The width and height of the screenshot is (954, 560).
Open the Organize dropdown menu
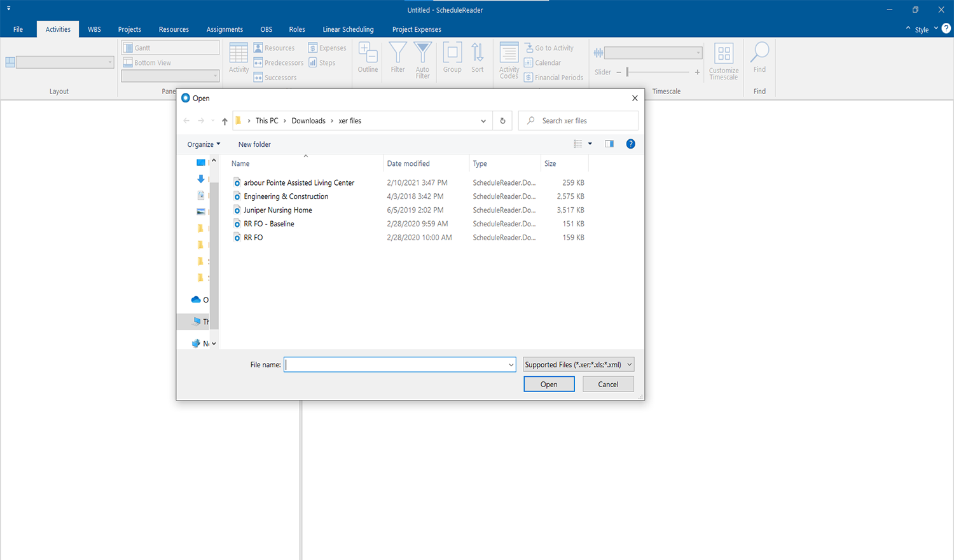202,144
